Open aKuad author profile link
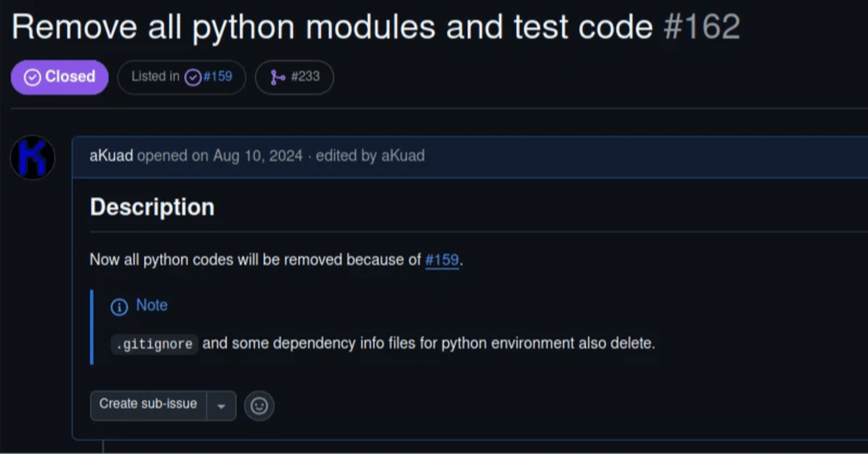Screen dimensions: 868x454 point(111,155)
